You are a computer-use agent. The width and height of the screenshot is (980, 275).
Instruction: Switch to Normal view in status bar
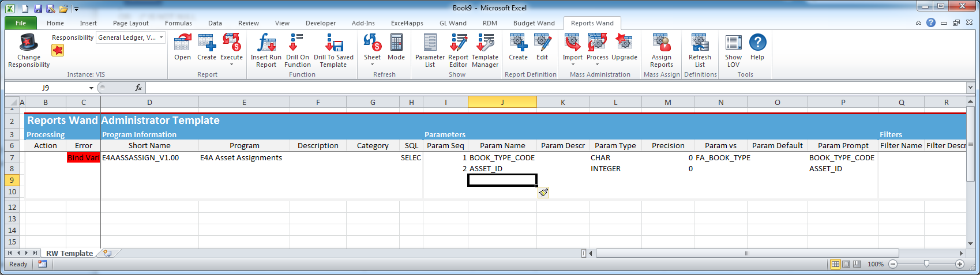pos(835,264)
